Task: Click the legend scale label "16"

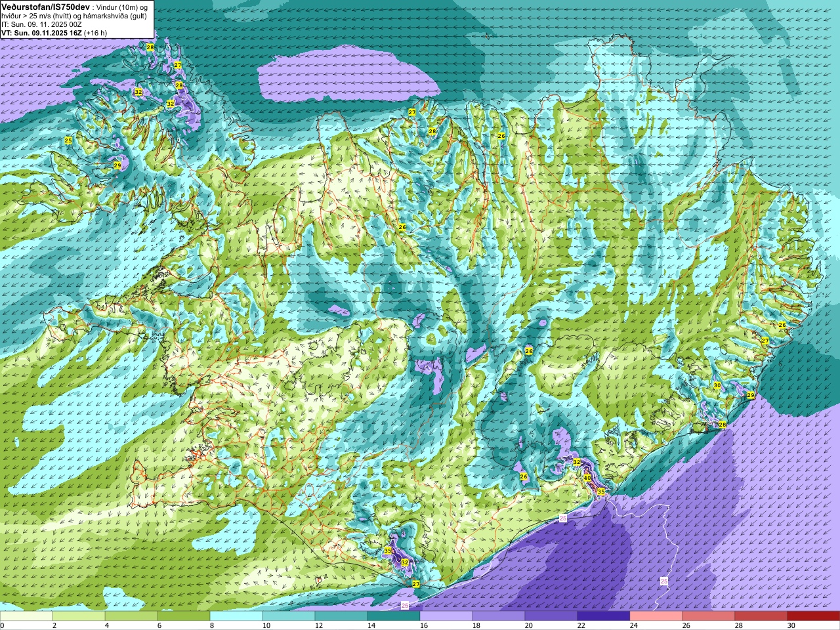Action: tap(424, 625)
